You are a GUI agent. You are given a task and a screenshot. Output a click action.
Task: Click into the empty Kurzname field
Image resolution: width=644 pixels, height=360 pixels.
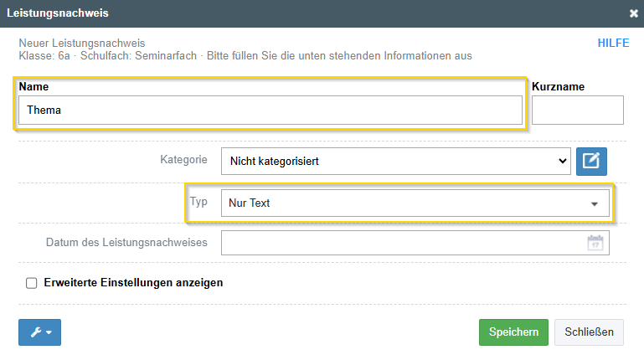tap(578, 110)
